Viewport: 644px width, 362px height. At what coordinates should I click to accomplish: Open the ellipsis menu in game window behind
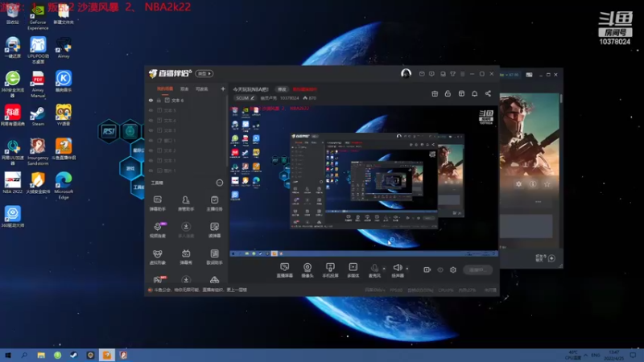[538, 202]
